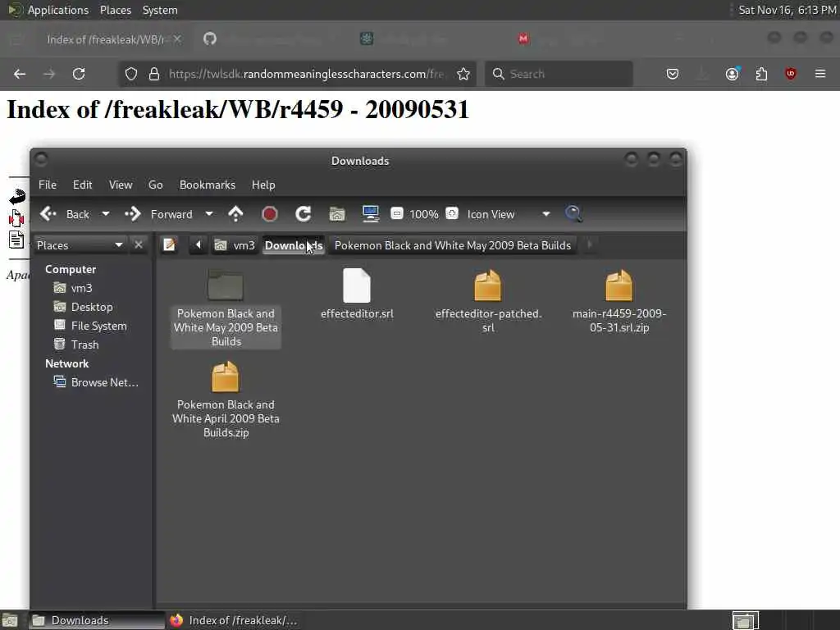Reload the Downloads folder view
Viewport: 840px width, 630px height.
click(304, 214)
